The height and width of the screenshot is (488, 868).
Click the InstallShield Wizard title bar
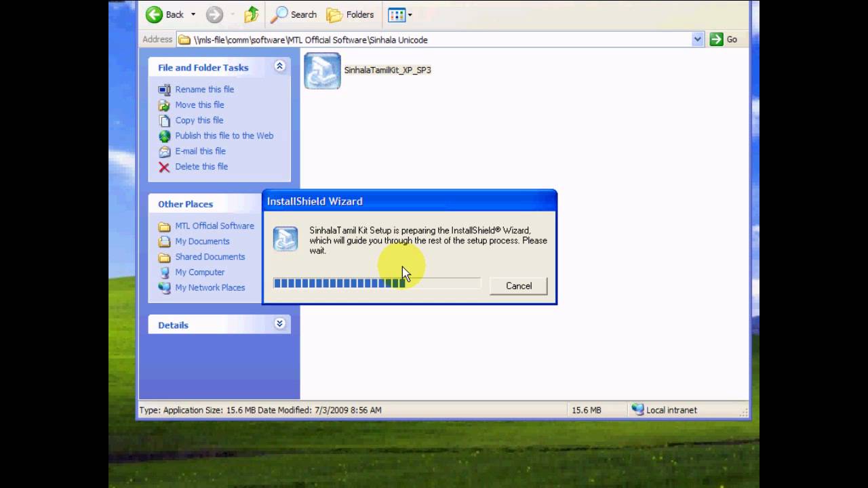pos(410,201)
